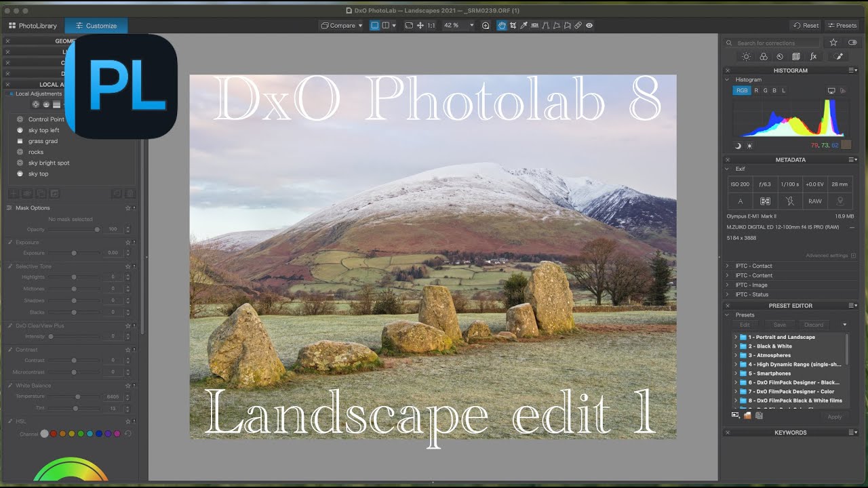Open the Compare dropdown

click(342, 25)
